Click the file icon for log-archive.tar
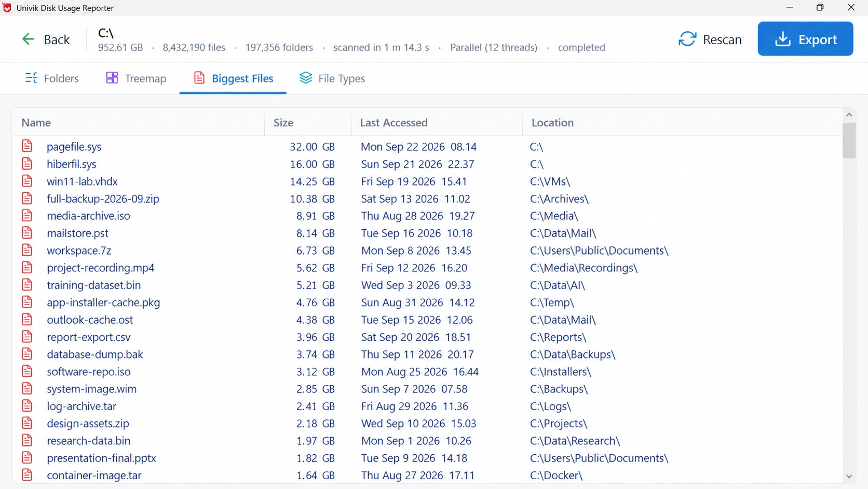The height and width of the screenshot is (489, 868). click(x=27, y=406)
